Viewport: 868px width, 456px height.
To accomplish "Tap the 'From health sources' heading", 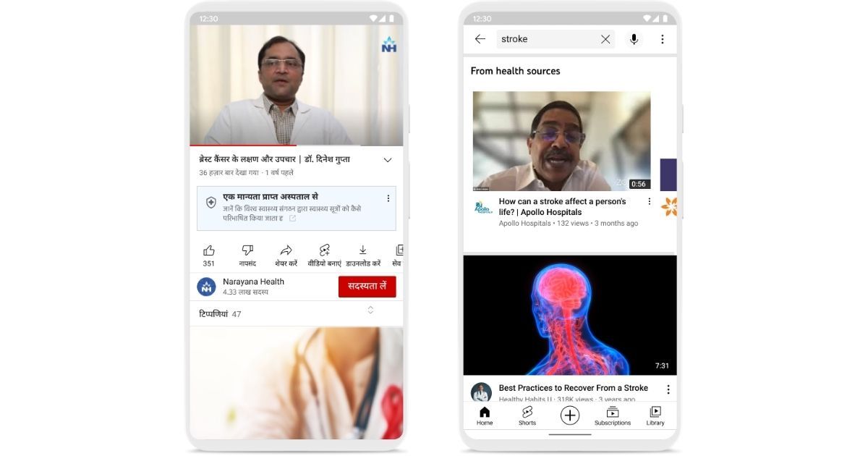I will pyautogui.click(x=515, y=71).
